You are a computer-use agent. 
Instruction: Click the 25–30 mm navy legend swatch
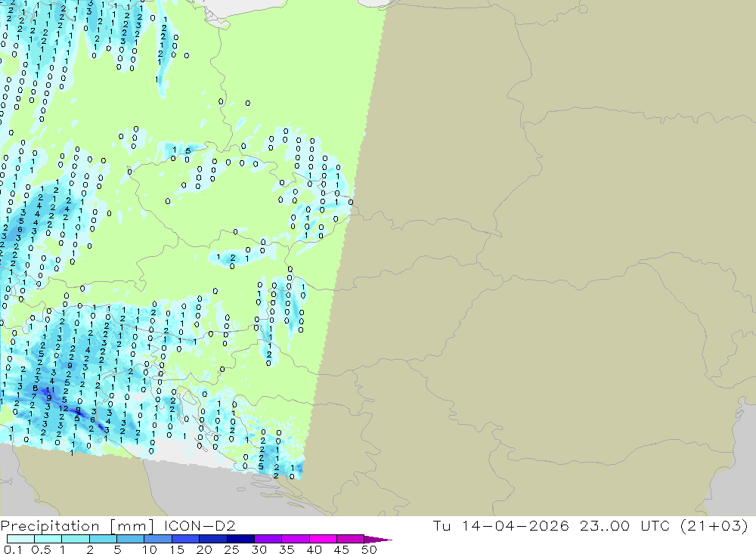pos(240,539)
